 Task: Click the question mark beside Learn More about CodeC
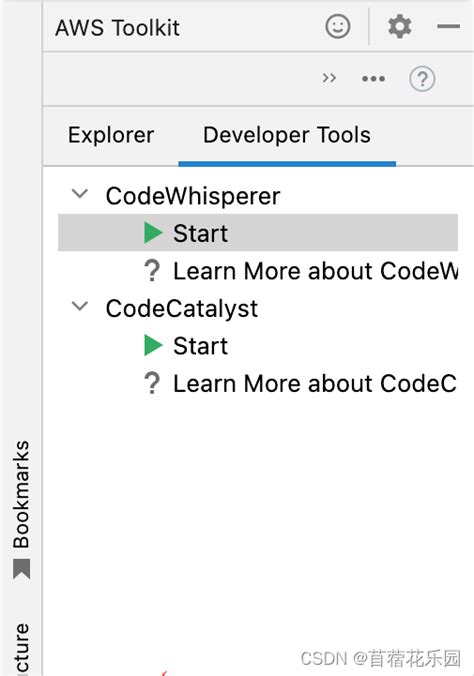click(x=152, y=383)
